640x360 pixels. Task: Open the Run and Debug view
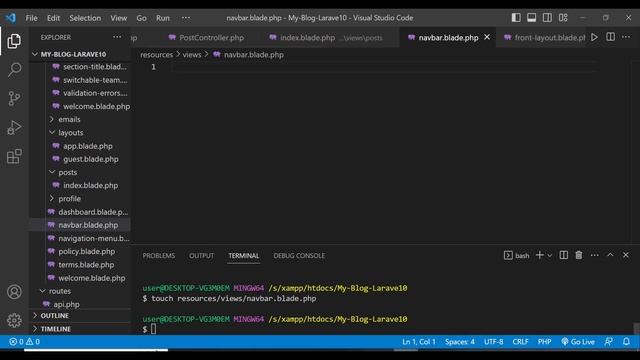point(14,127)
